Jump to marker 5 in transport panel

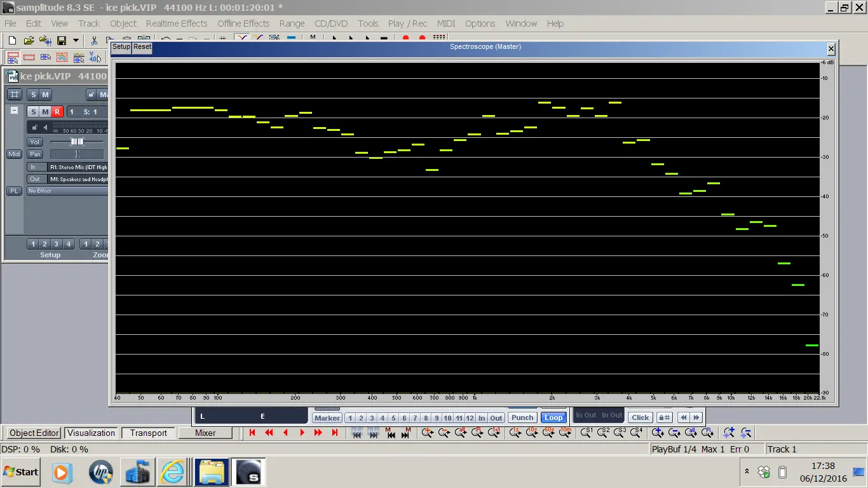pyautogui.click(x=393, y=417)
